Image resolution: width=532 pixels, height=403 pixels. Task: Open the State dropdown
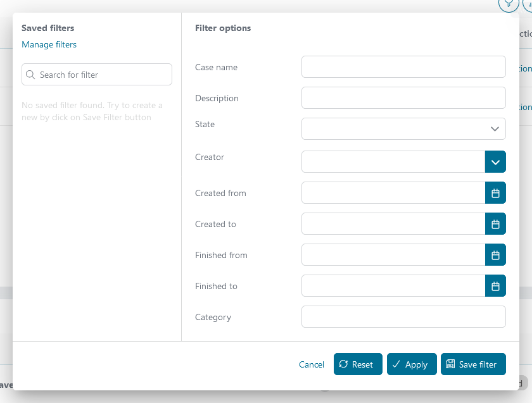click(x=403, y=129)
